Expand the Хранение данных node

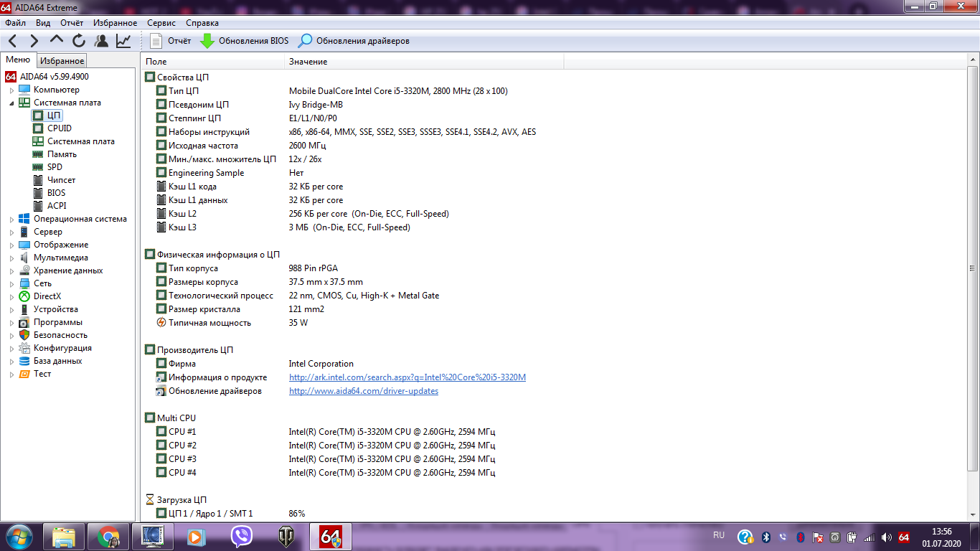[x=11, y=271]
